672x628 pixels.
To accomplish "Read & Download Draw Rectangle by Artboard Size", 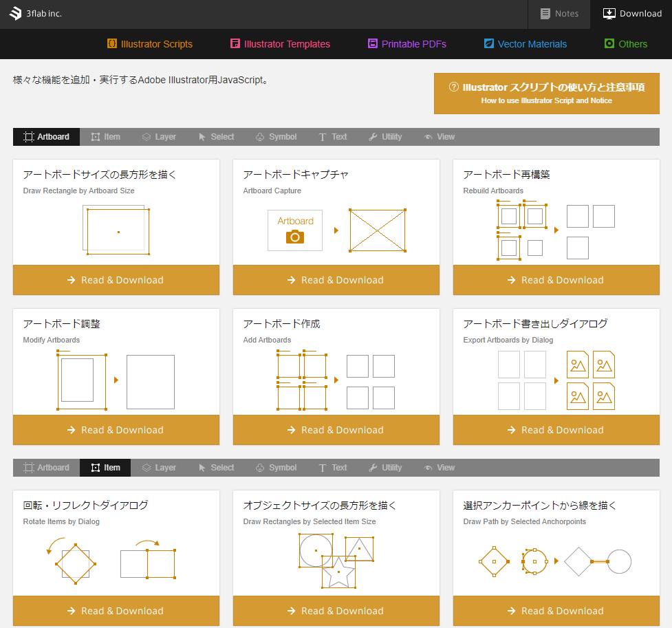I will tap(116, 280).
